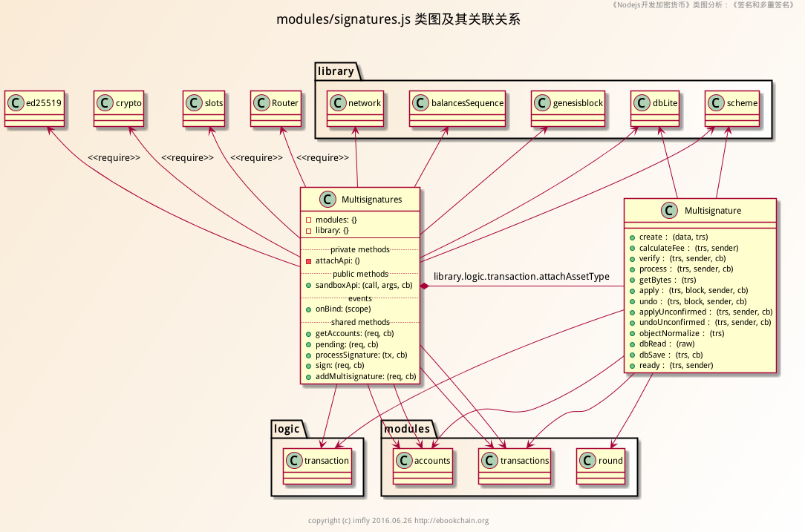The height and width of the screenshot is (532, 805).
Task: Select the modules package tab
Action: pos(406,429)
